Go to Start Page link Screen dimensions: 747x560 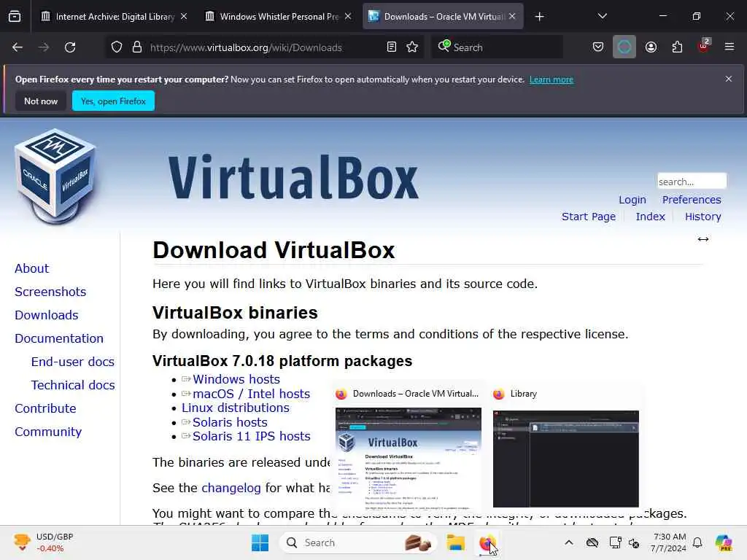pos(589,216)
